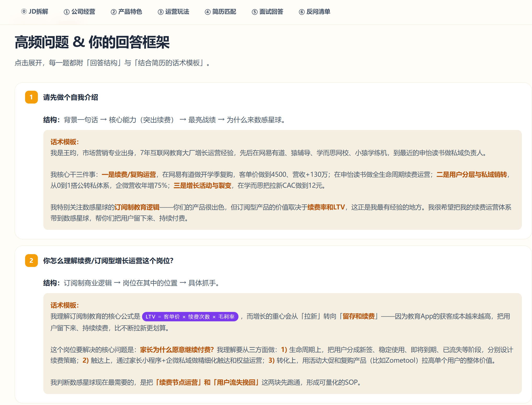Screen dimensions: 532x405
Task: Click the orange number 2 badge
Action: click(31, 260)
